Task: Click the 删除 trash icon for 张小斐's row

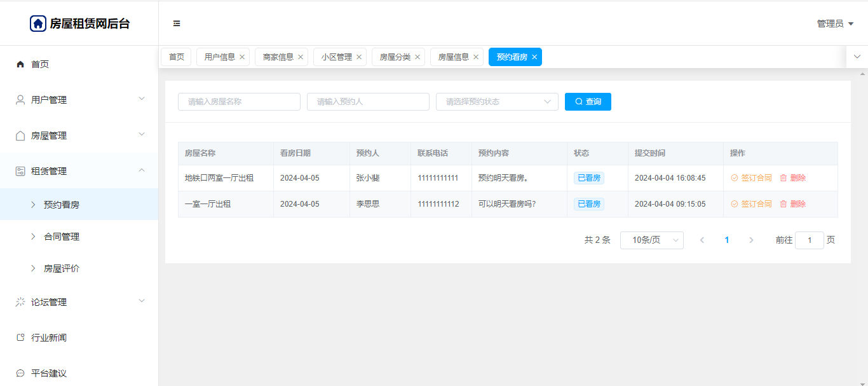Action: pyautogui.click(x=783, y=178)
